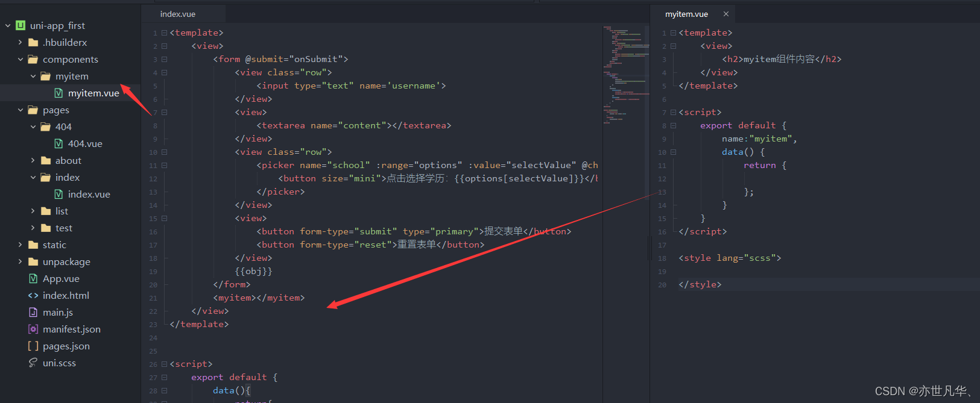The height and width of the screenshot is (403, 980).
Task: Fold the template block at line 1 in myitem.vue
Action: point(673,33)
